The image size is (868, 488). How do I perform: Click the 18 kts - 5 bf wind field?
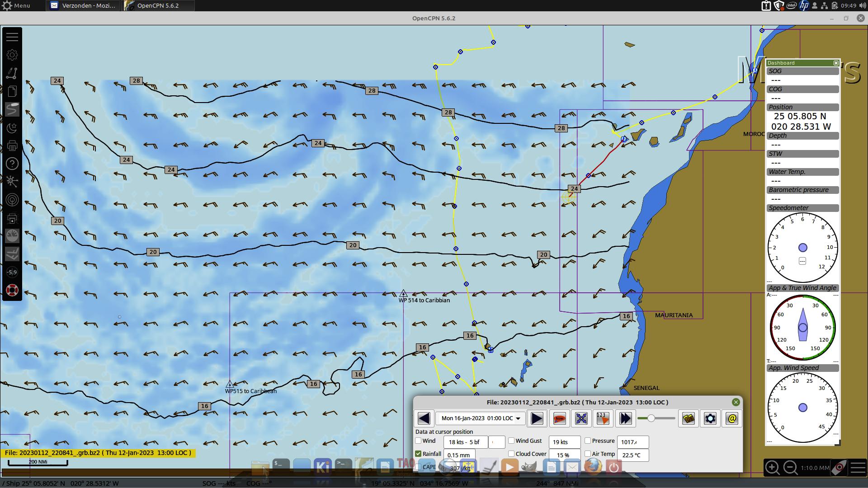click(466, 442)
